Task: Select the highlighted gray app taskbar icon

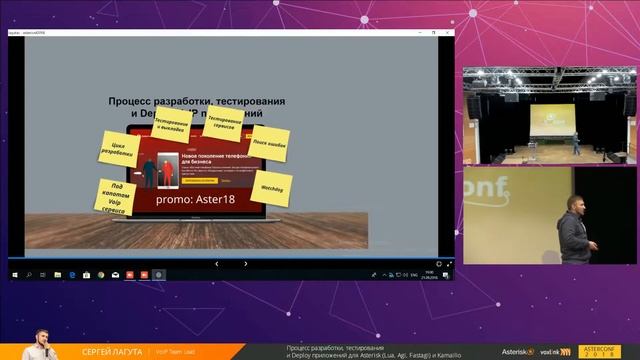Action: coord(159,275)
